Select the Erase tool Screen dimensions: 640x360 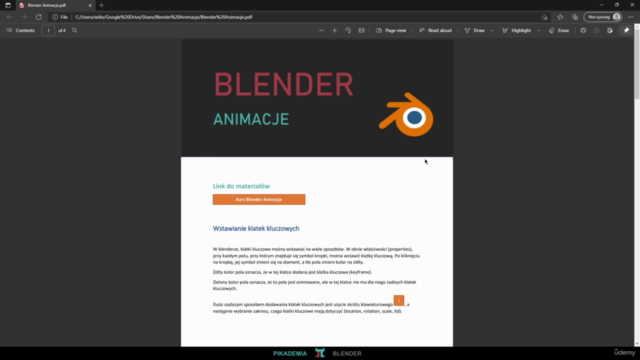tap(559, 31)
